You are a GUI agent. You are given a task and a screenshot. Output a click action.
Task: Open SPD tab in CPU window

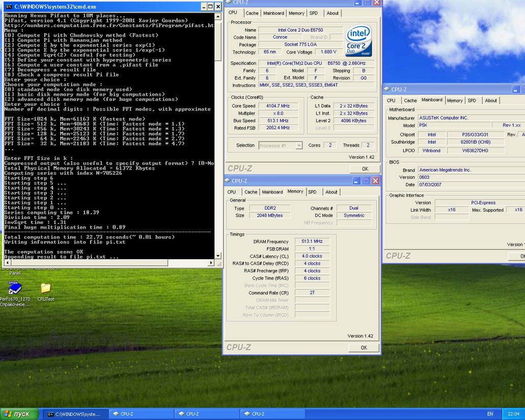(x=313, y=13)
